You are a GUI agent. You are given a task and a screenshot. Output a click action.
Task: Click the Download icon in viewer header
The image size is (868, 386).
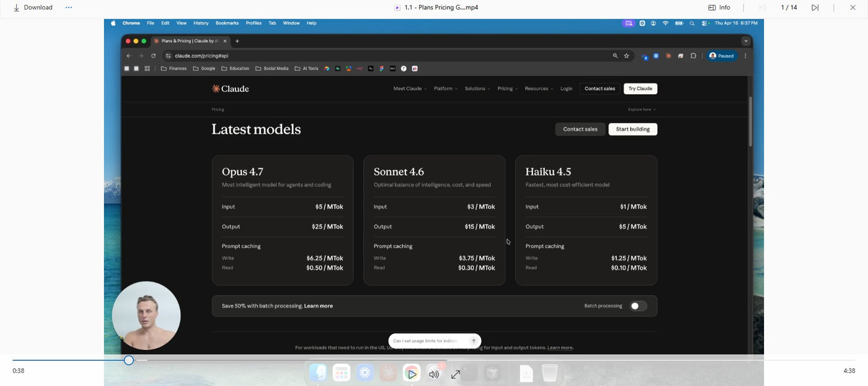pos(16,8)
